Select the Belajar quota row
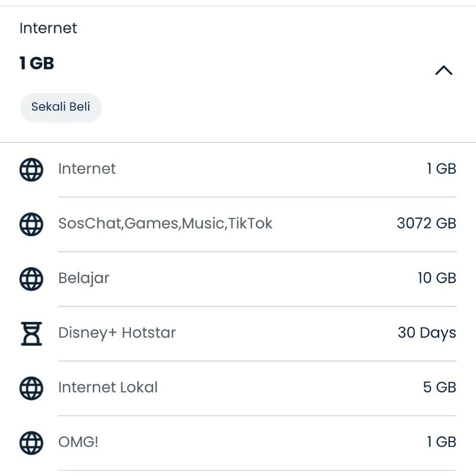The image size is (476, 476). [x=84, y=278]
